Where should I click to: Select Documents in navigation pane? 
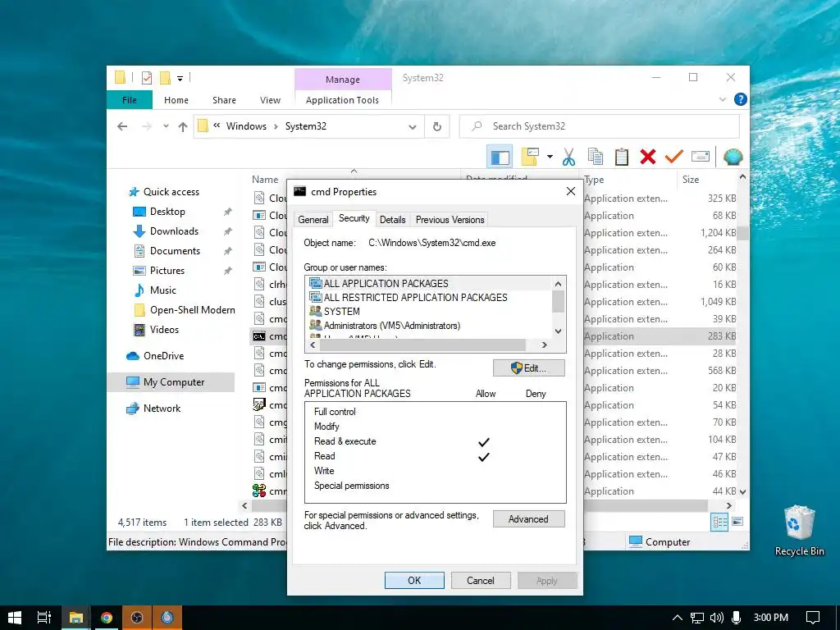pos(175,251)
